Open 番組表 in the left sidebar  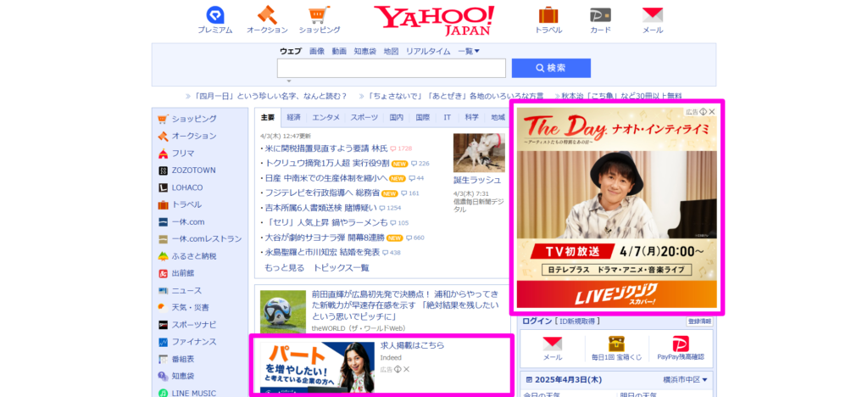pyautogui.click(x=183, y=359)
